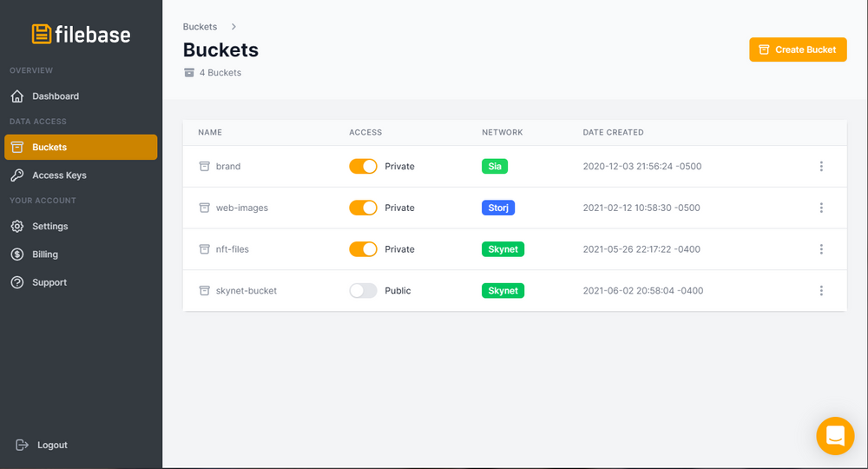868x469 pixels.
Task: Click the Private label on brand row
Action: click(x=399, y=166)
